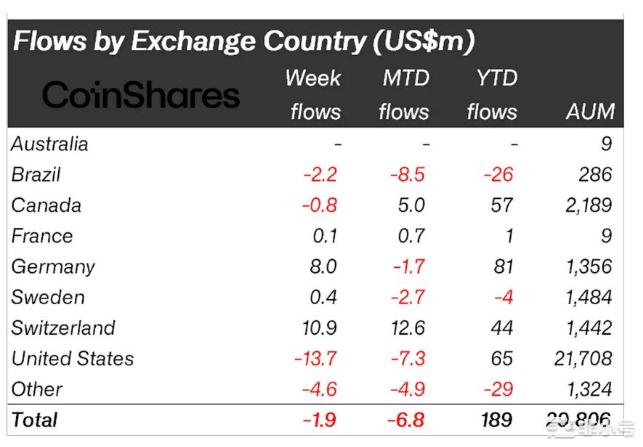
Task: Click the United States row label
Action: [x=72, y=358]
